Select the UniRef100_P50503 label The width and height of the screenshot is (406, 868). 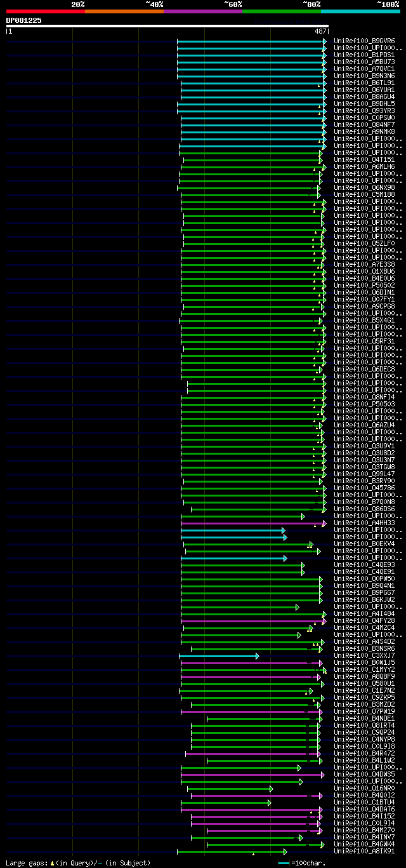tap(363, 404)
